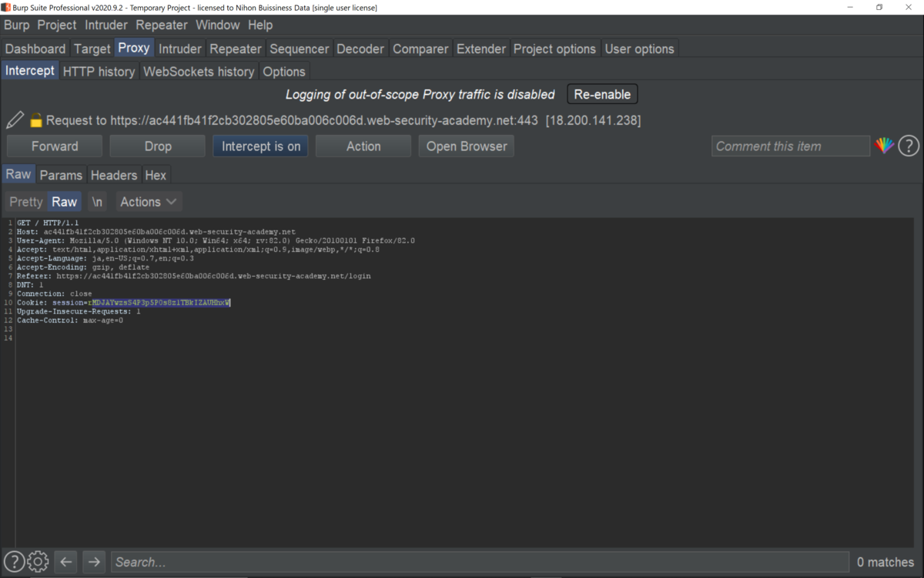Open the proxy Options sub-tab
The width and height of the screenshot is (924, 578).
284,72
